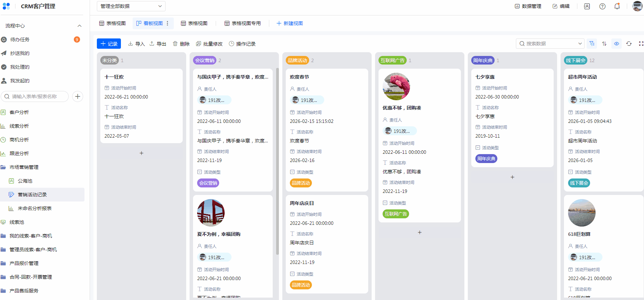Click the sort order icon
The height and width of the screenshot is (300, 644).
tap(604, 44)
